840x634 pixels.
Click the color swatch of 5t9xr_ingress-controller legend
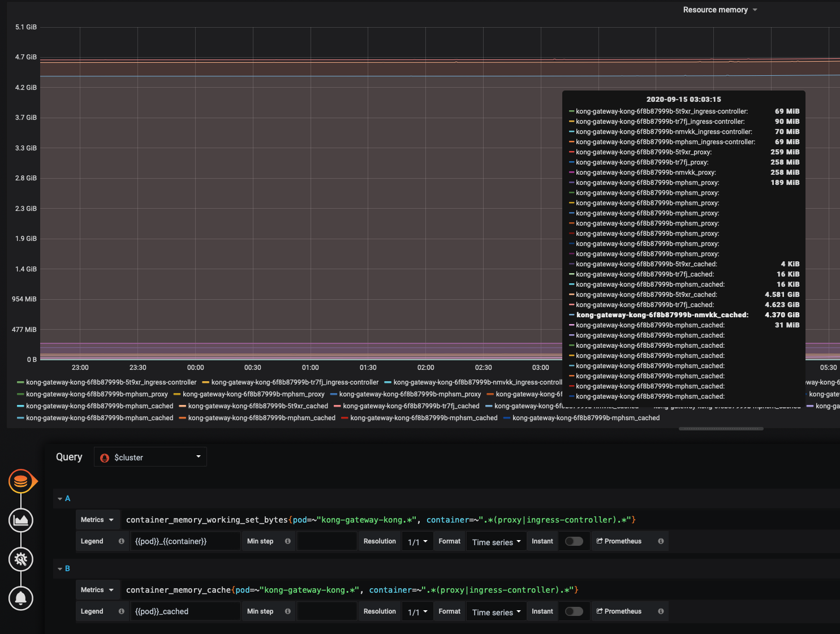[21, 382]
